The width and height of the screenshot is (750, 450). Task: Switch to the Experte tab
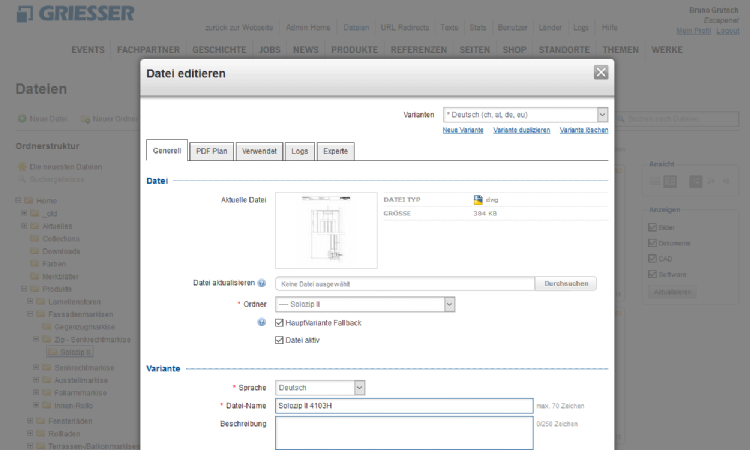tap(335, 151)
